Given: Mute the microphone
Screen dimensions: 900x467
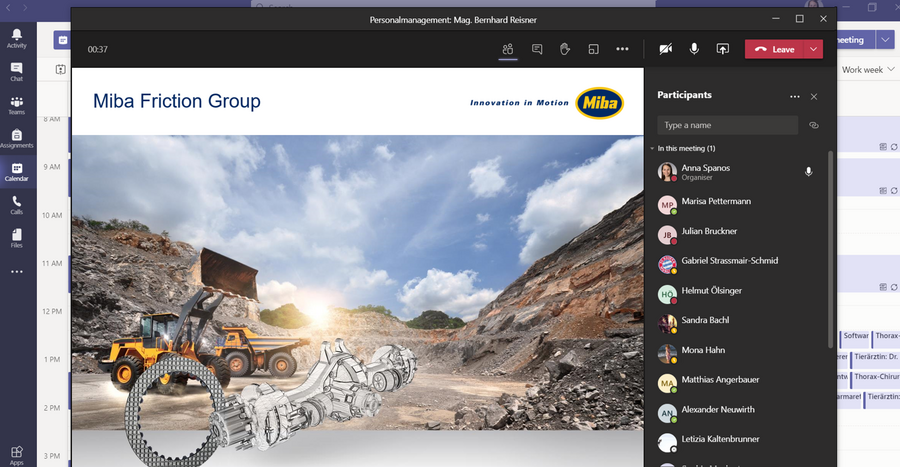Looking at the screenshot, I should [x=694, y=49].
